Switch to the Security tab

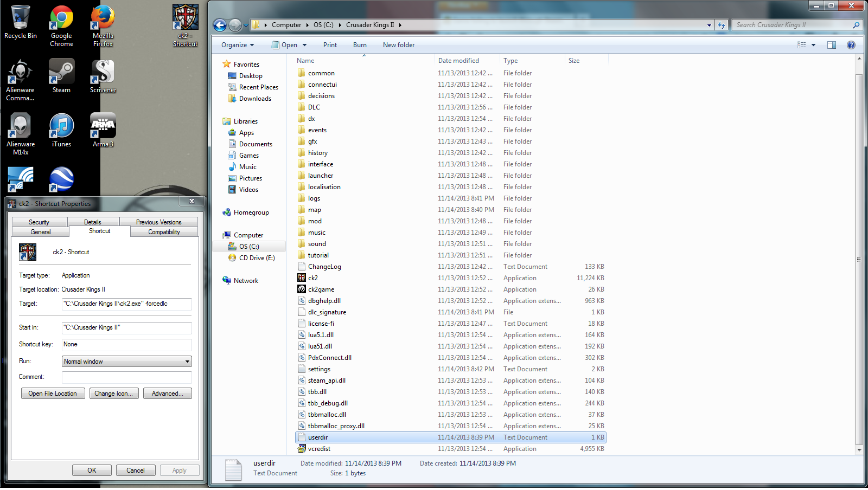39,222
